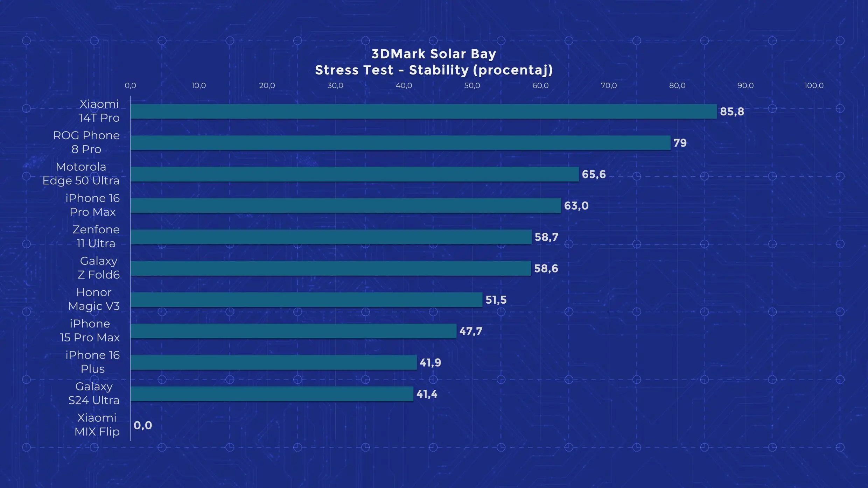Click the 'Xiaomi MIX Flip' label

coord(97,425)
